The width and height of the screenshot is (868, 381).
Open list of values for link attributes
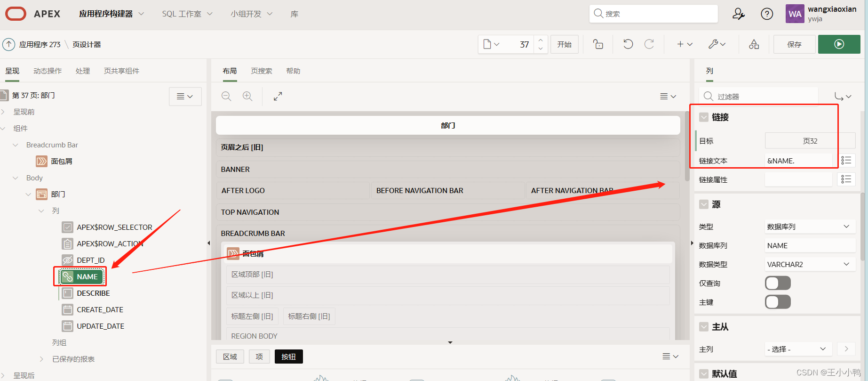coord(846,179)
